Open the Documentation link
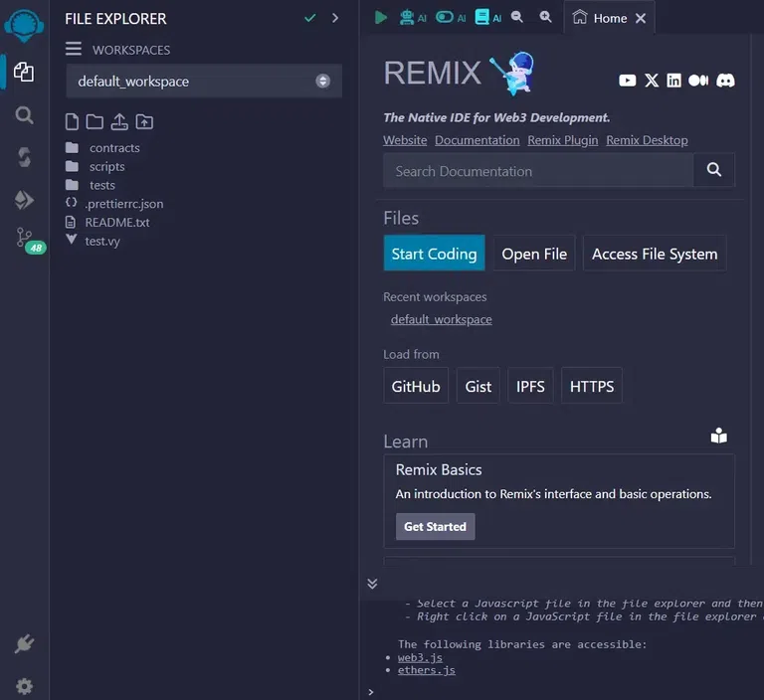764x700 pixels. [x=477, y=140]
